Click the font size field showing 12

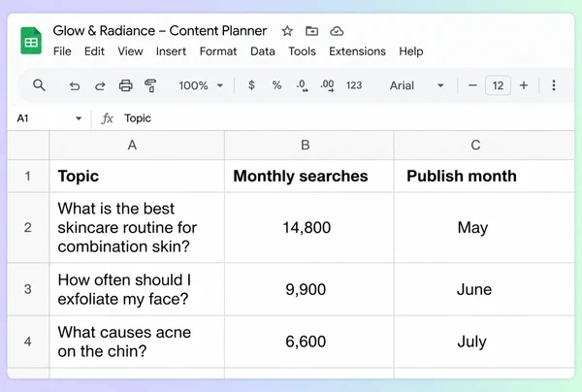[498, 85]
